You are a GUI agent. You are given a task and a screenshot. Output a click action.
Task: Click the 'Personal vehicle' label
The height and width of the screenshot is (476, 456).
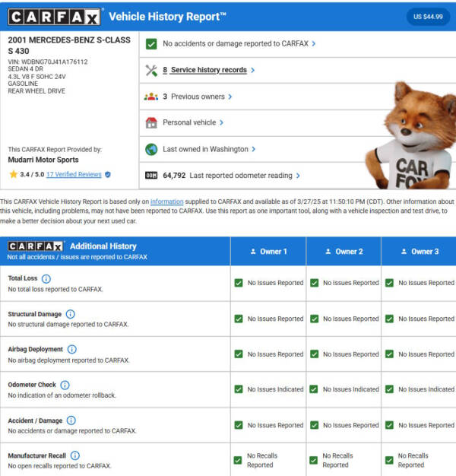(x=189, y=122)
